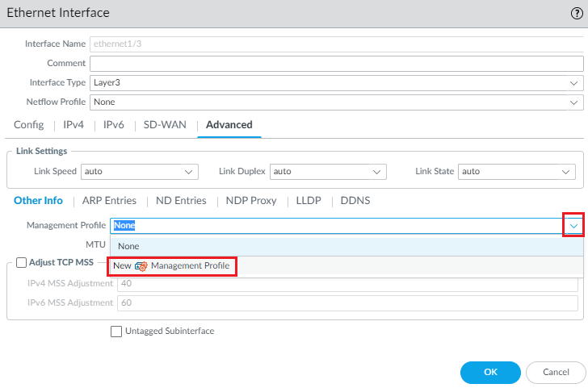
Task: Open the Link State dropdown
Action: click(566, 172)
